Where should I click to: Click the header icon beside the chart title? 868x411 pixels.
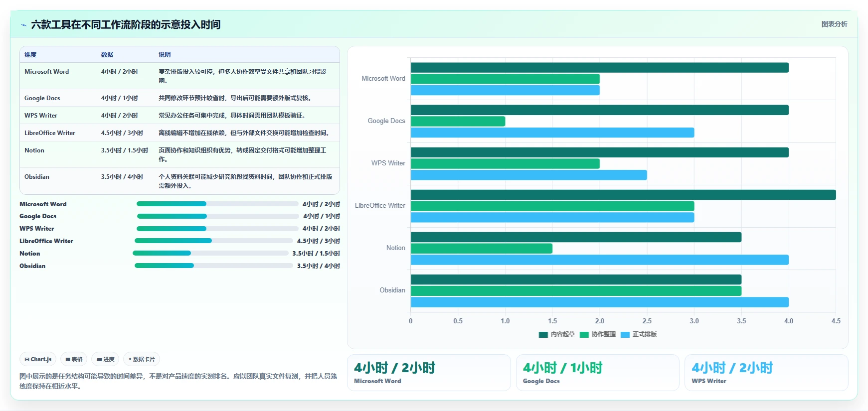pyautogui.click(x=23, y=25)
